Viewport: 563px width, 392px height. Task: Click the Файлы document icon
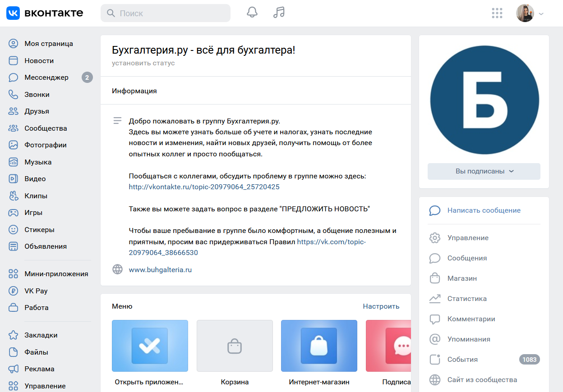[14, 352]
